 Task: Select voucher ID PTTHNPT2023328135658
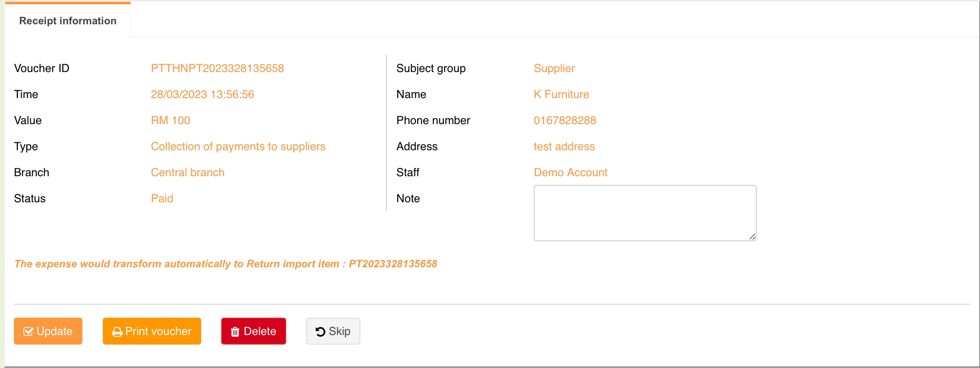pos(217,69)
